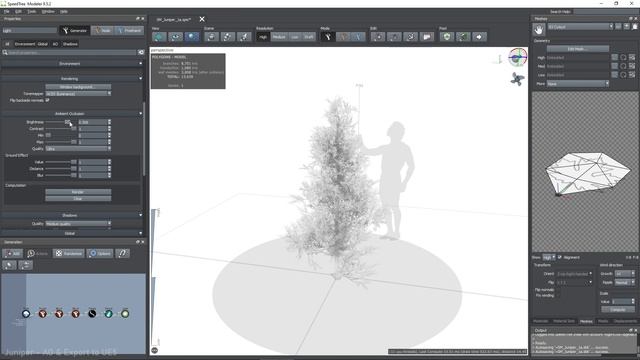Image resolution: width=640 pixels, height=360 pixels.
Task: Switch to the Node properties mode
Action: [102, 31]
